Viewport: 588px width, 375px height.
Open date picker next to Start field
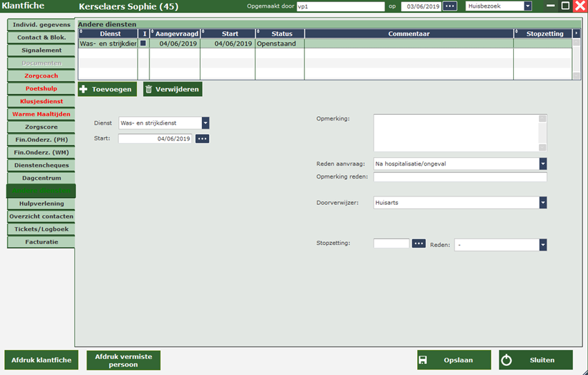[202, 138]
